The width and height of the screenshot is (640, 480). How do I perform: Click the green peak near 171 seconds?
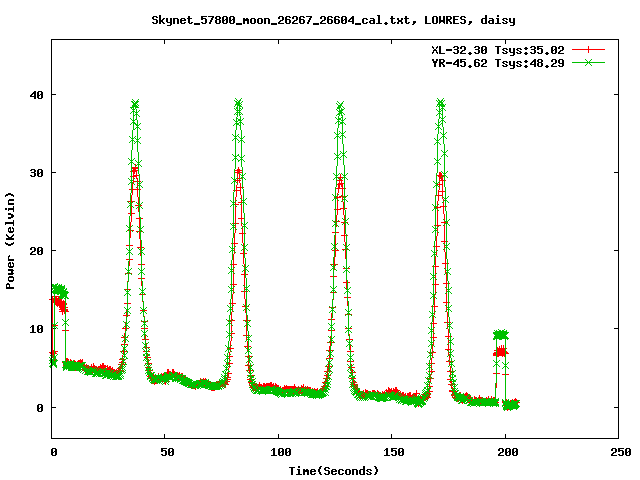pos(440,102)
